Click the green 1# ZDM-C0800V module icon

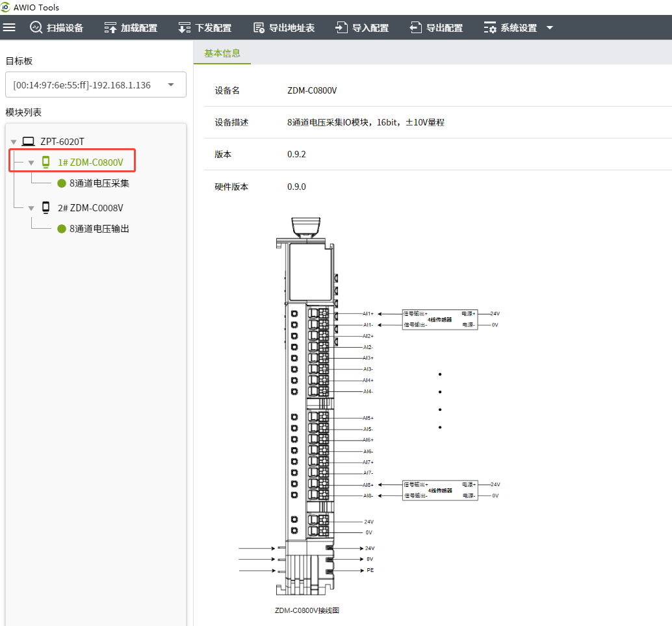pyautogui.click(x=45, y=162)
